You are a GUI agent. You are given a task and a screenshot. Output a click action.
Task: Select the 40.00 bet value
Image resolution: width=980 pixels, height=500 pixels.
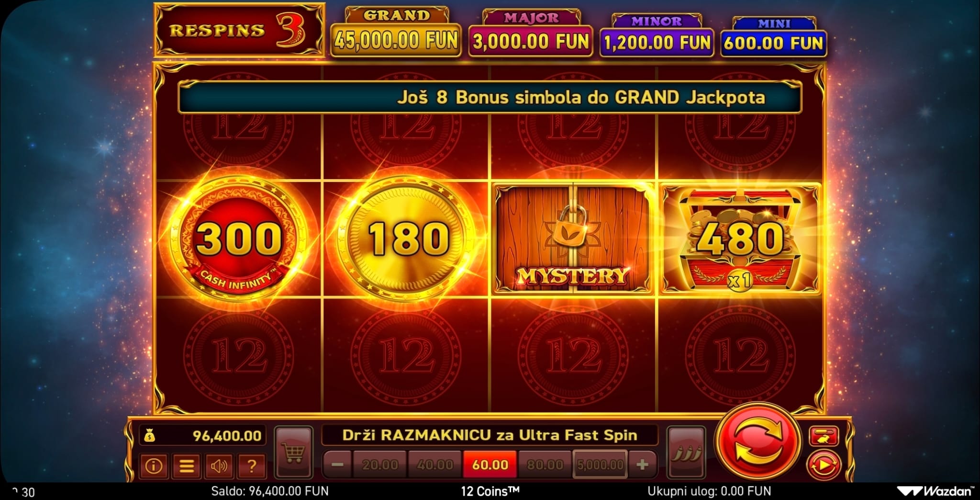[x=435, y=465]
